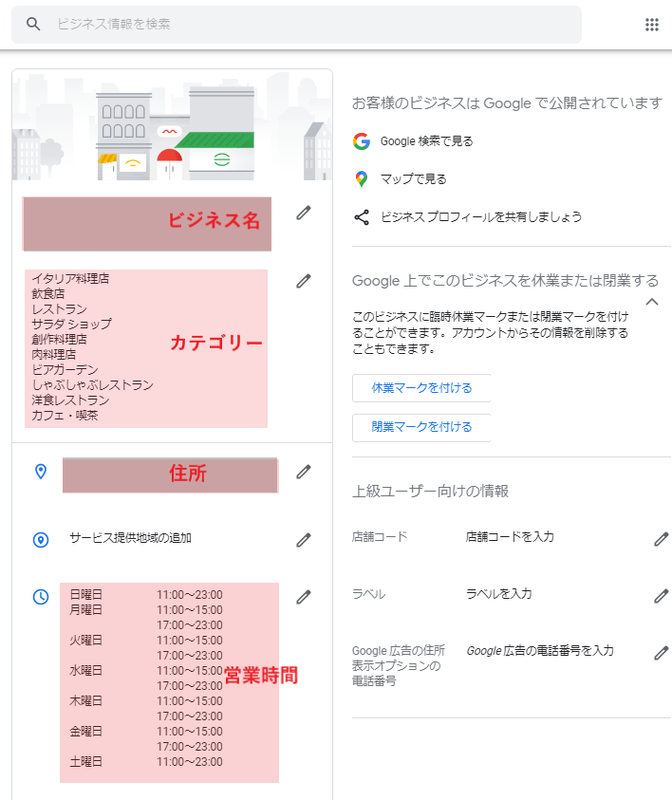This screenshot has width=672, height=800.
Task: Focus the ビジネス情報を検索 search field
Action: 296,25
